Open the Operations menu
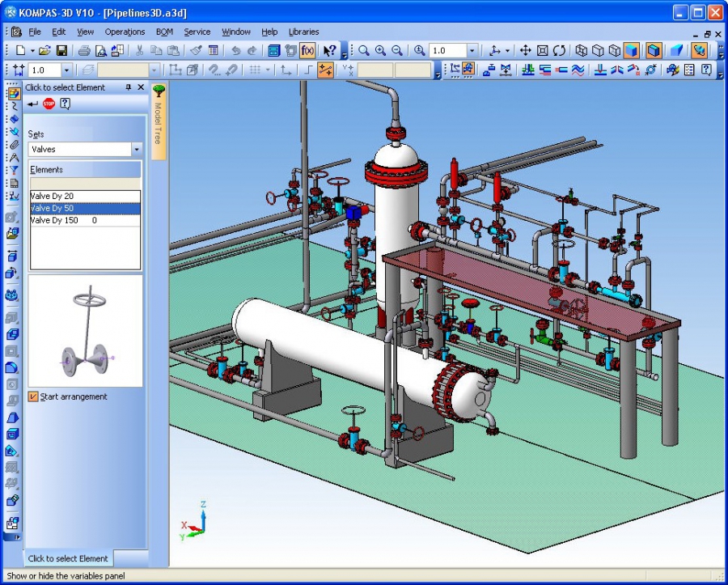 (x=125, y=32)
